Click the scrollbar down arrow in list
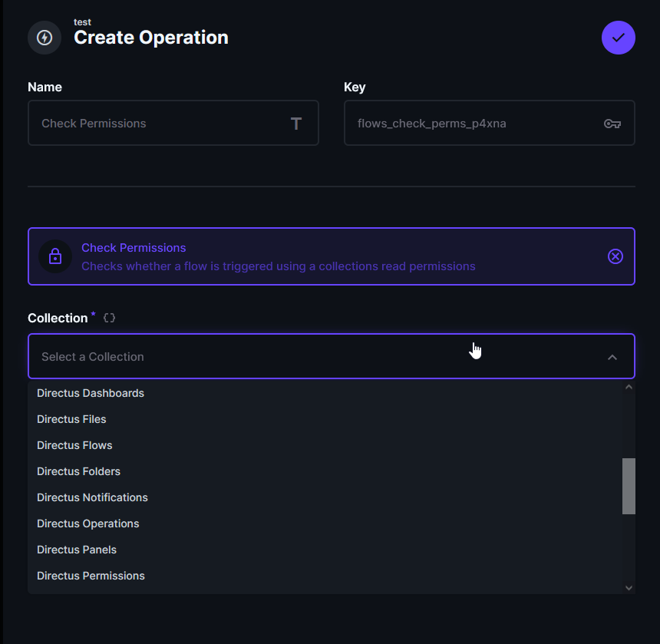Viewport: 660px width, 644px height. click(x=629, y=588)
